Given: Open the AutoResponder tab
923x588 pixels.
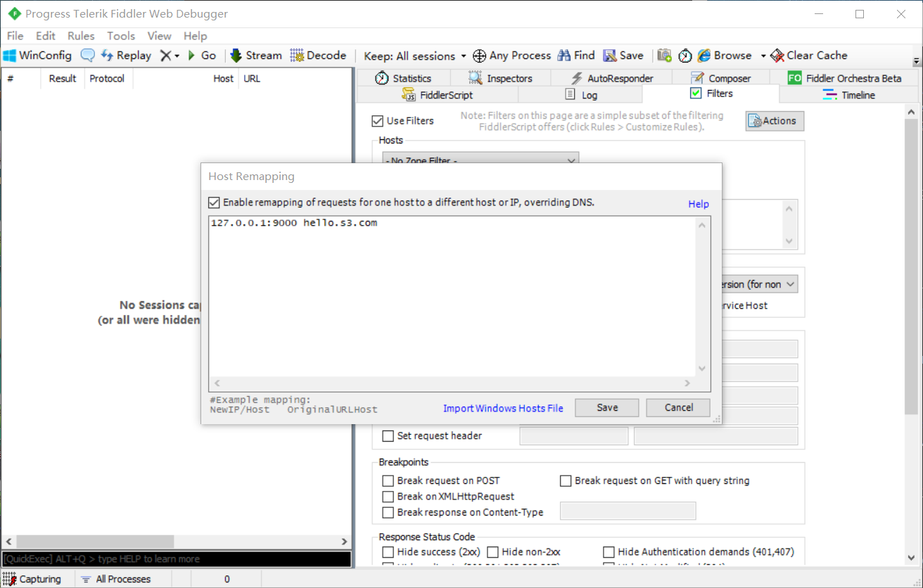Looking at the screenshot, I should [x=611, y=78].
